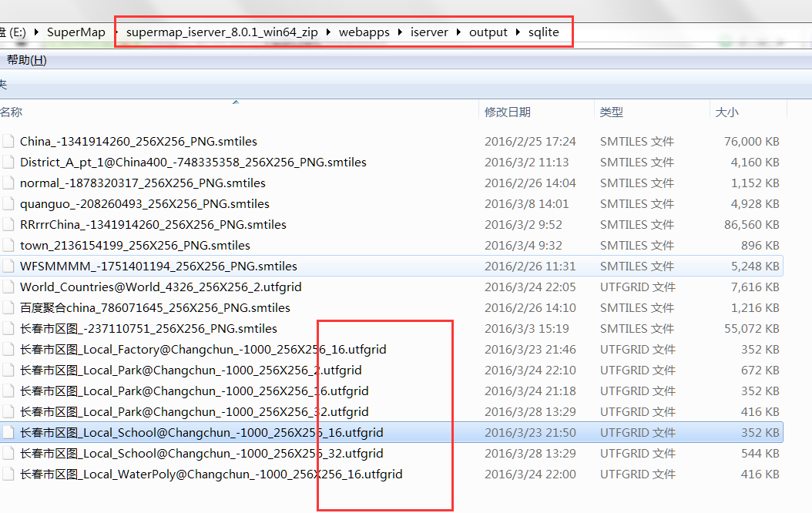Click date 2016/3/24 22:00 cell
Image resolution: width=812 pixels, height=513 pixels.
[x=530, y=474]
